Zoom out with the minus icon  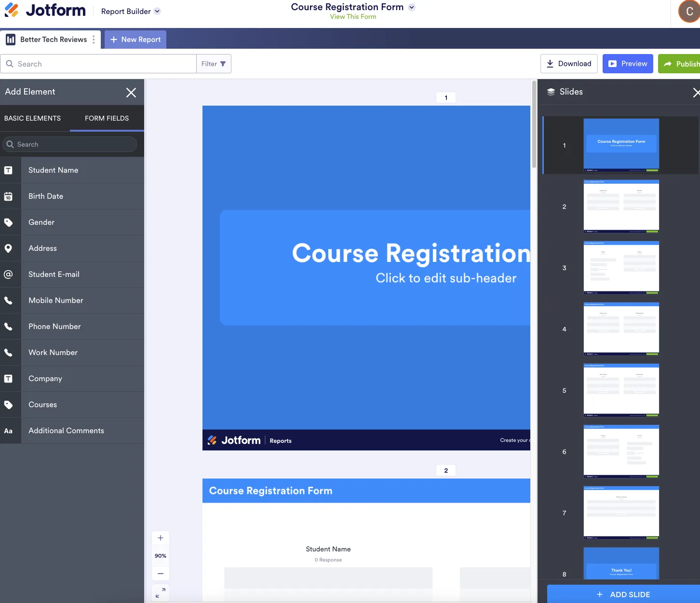161,574
